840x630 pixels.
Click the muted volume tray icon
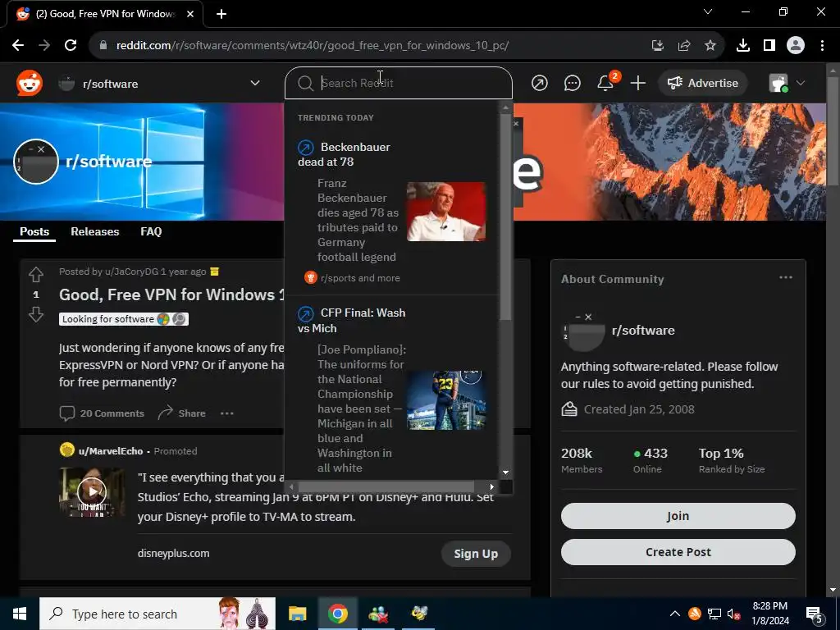coord(734,614)
